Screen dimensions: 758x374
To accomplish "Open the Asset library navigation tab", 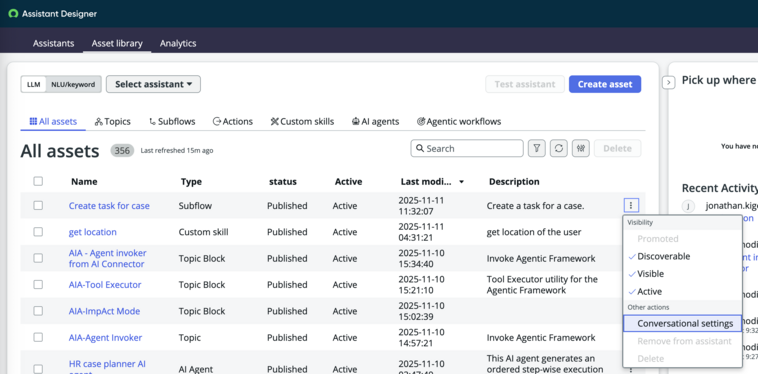I will click(x=117, y=43).
